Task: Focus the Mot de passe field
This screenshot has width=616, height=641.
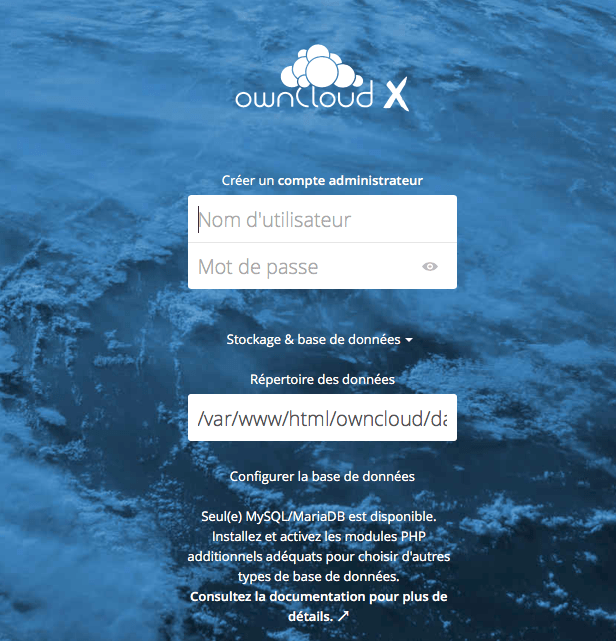Action: click(305, 267)
